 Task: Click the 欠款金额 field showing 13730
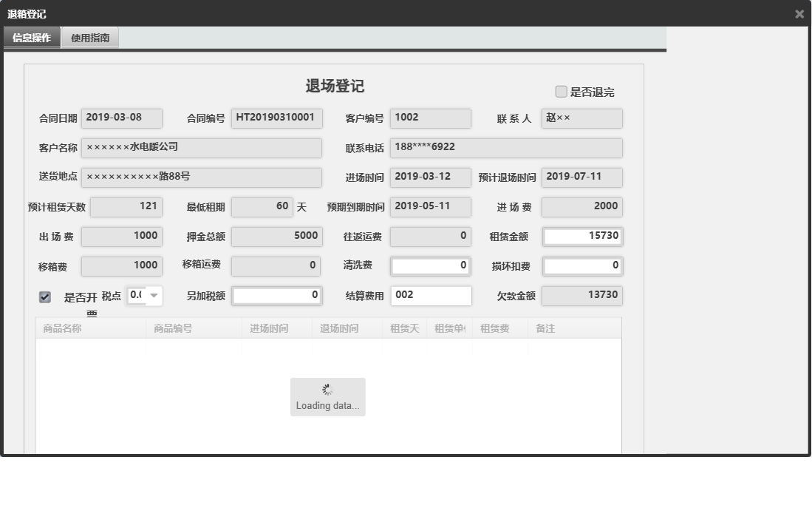tap(581, 296)
